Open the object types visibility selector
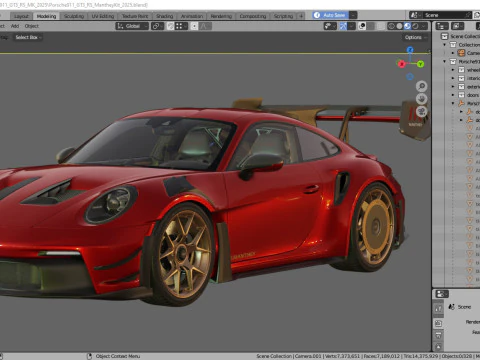The image size is (480, 360). point(330,26)
